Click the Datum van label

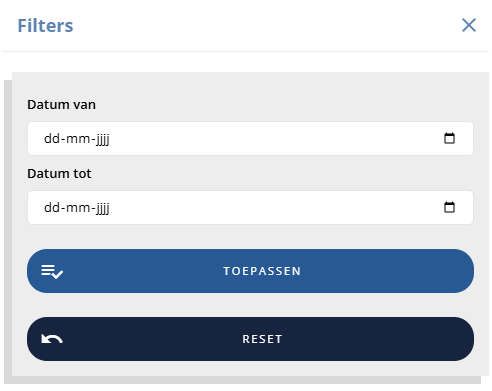point(61,104)
